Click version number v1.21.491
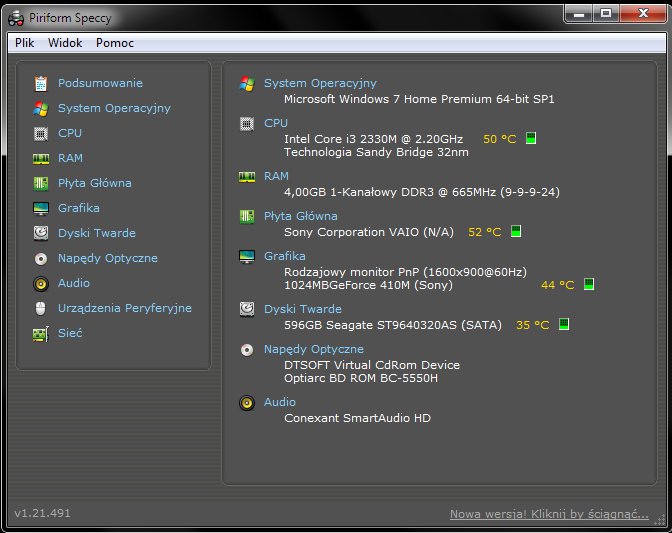The image size is (672, 533). click(x=42, y=513)
